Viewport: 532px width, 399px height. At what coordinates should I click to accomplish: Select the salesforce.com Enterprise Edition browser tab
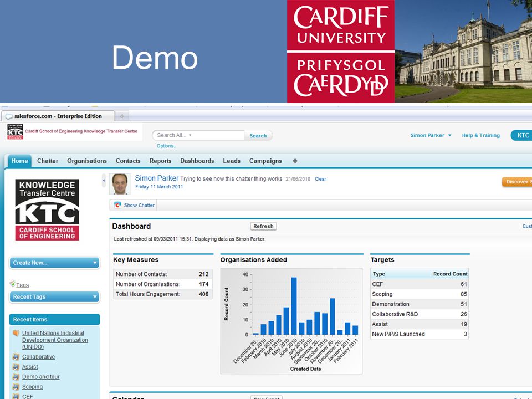click(x=58, y=116)
